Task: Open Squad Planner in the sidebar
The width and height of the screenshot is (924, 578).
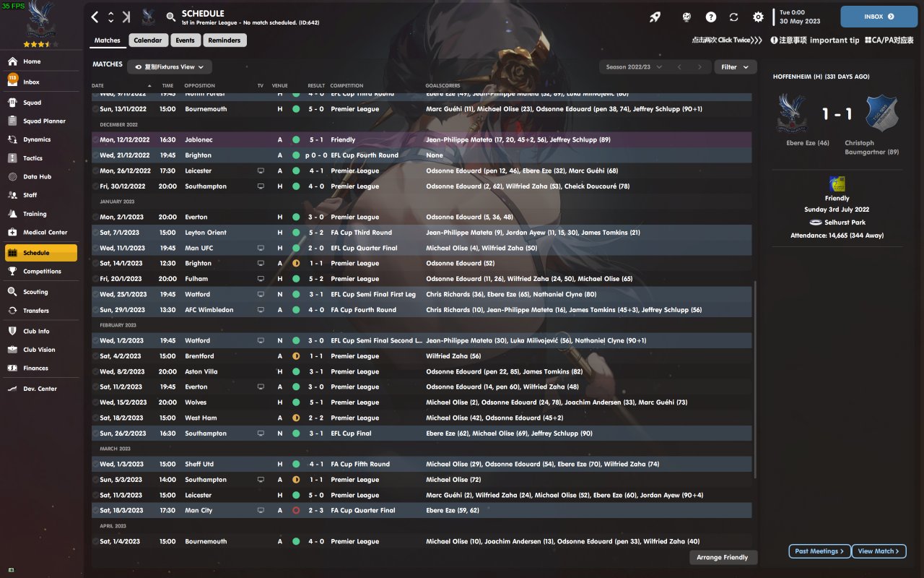Action: [x=42, y=121]
